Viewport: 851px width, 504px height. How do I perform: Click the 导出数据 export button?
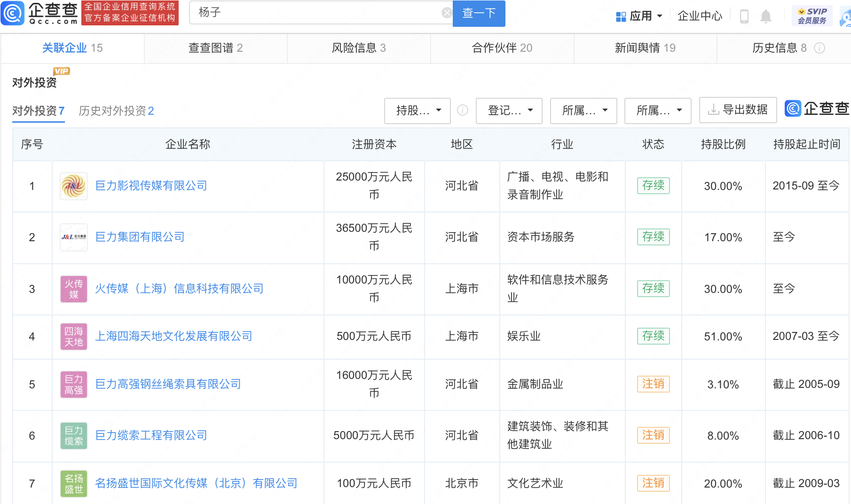coord(738,110)
